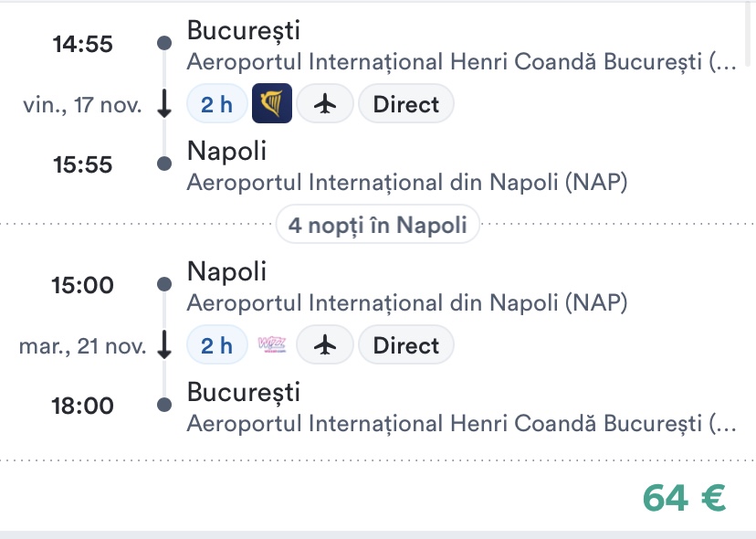The image size is (756, 539).
Task: Click the airplane icon on return flight
Action: coord(325,345)
